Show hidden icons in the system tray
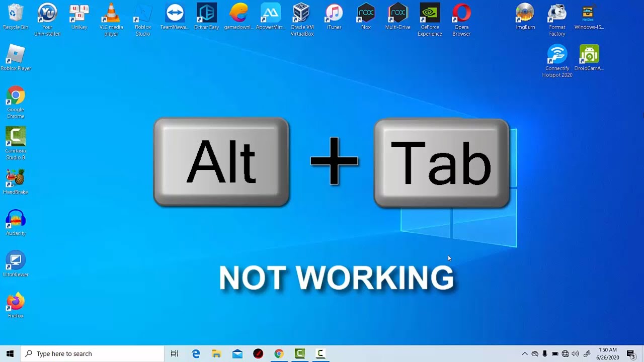The image size is (644, 362). 524,354
